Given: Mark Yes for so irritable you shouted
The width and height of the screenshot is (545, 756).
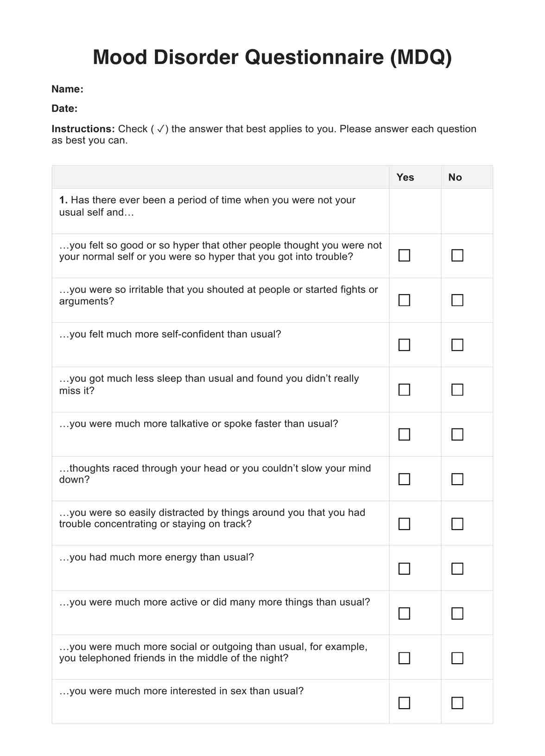Looking at the screenshot, I should [x=404, y=300].
